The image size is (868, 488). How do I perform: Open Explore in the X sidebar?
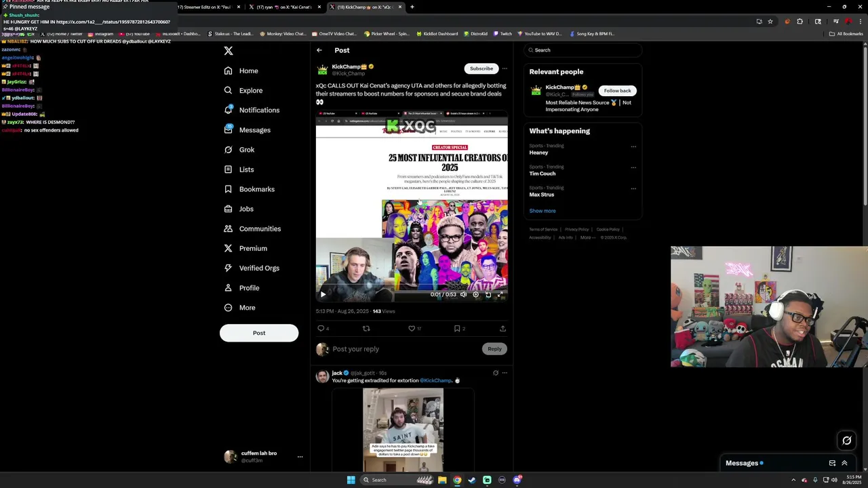click(x=243, y=90)
